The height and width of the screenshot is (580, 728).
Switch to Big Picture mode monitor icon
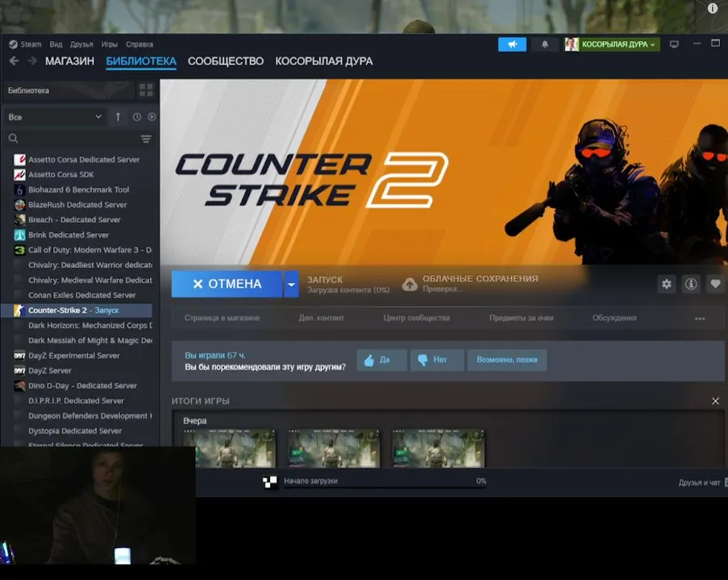pos(674,44)
